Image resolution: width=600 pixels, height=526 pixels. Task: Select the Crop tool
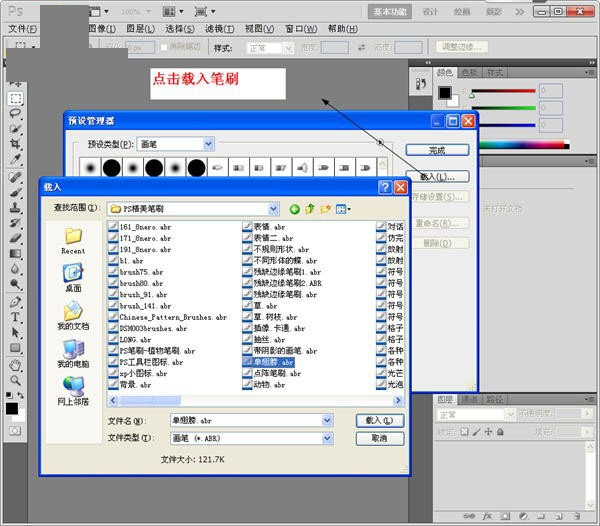[x=16, y=144]
